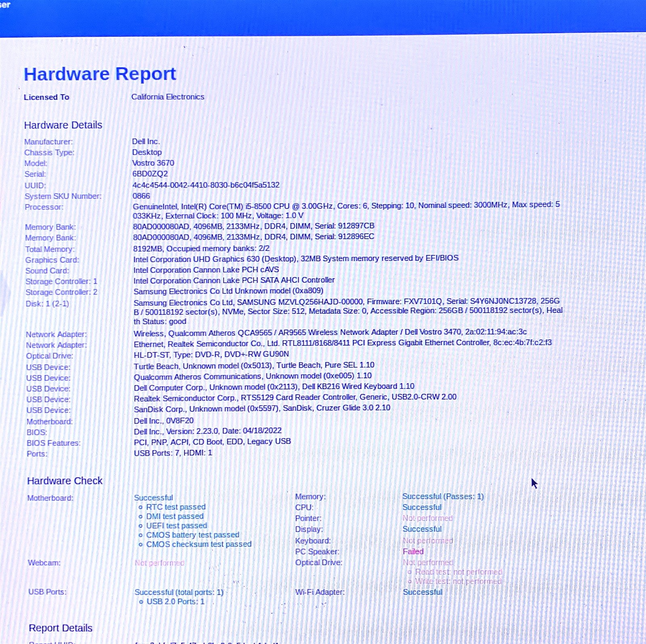Click the Report Details section heading
This screenshot has width=646, height=644.
pyautogui.click(x=61, y=628)
